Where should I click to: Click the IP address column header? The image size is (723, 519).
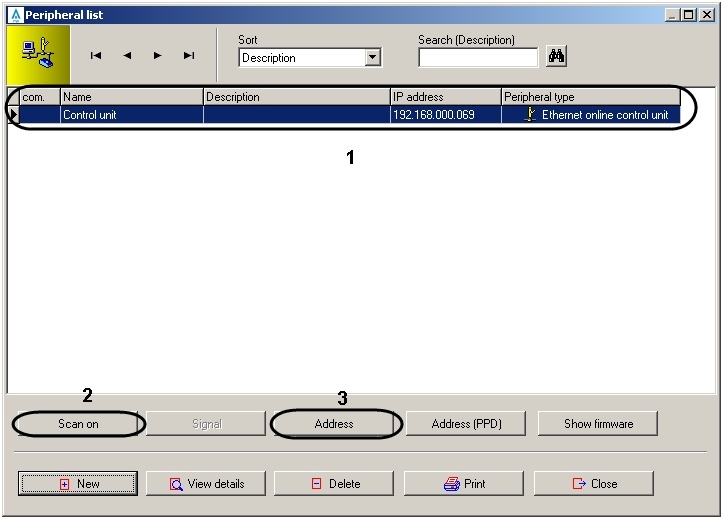(446, 97)
